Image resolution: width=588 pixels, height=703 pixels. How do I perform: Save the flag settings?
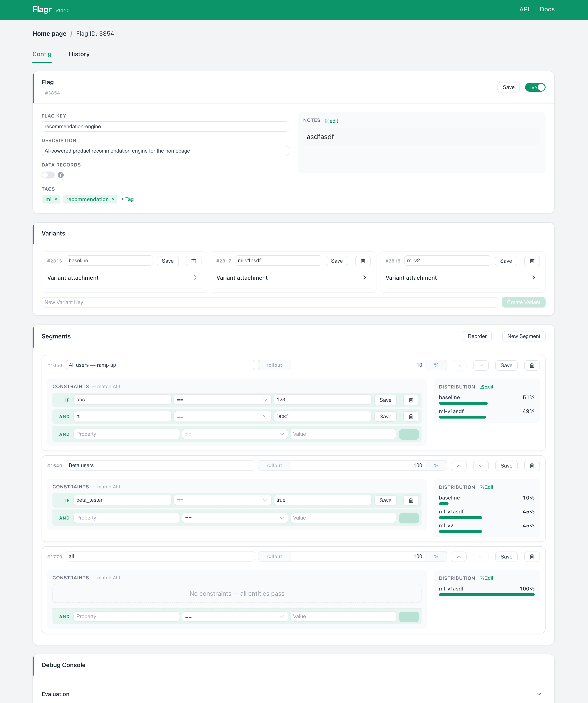pos(508,87)
